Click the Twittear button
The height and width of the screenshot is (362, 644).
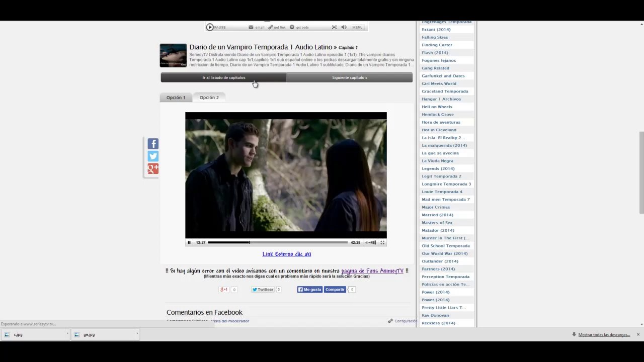(263, 290)
